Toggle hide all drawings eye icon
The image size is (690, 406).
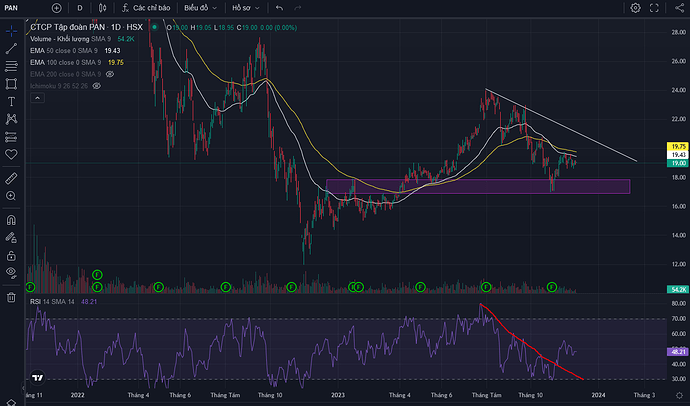click(11, 273)
